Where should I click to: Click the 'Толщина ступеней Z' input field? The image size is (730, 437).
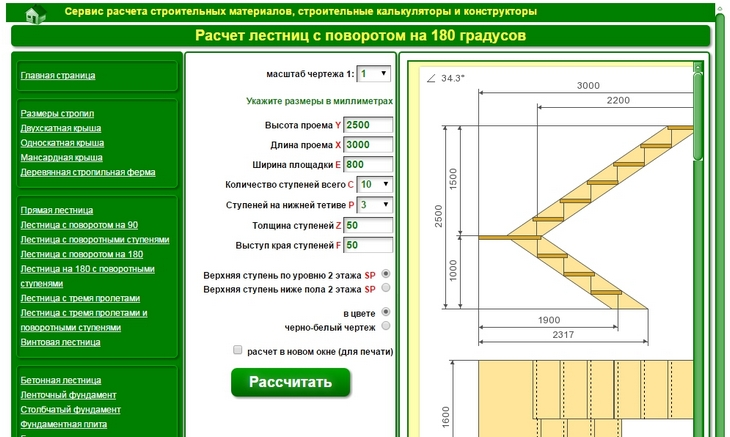tap(368, 225)
